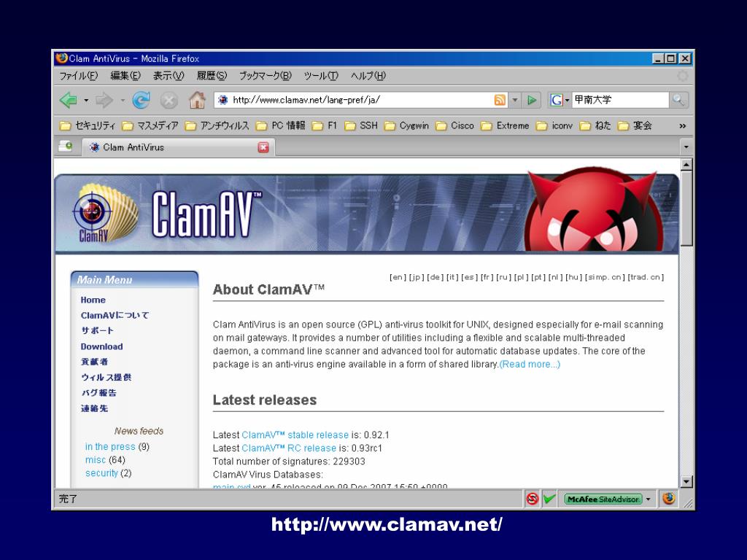Click the vertical scrollbar thumb
This screenshot has width=747, height=560.
tap(686, 209)
